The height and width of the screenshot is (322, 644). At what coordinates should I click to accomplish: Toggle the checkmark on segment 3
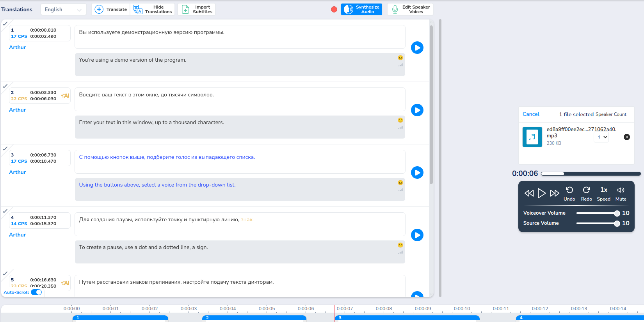pyautogui.click(x=5, y=149)
